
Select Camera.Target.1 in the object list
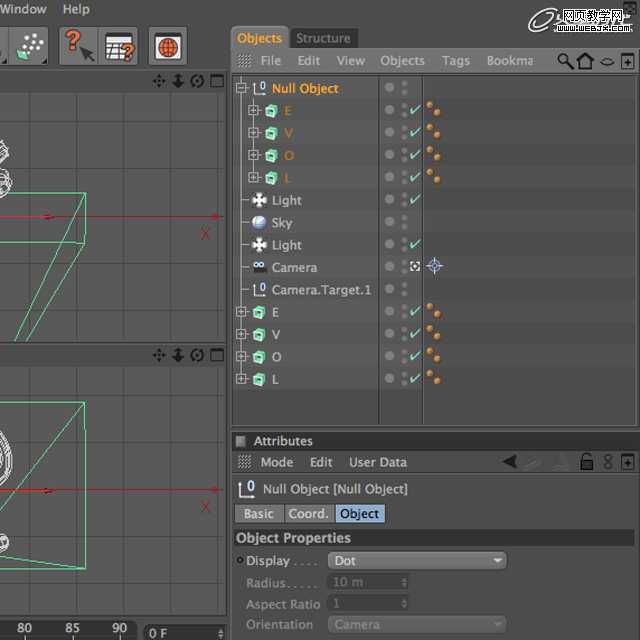click(320, 289)
